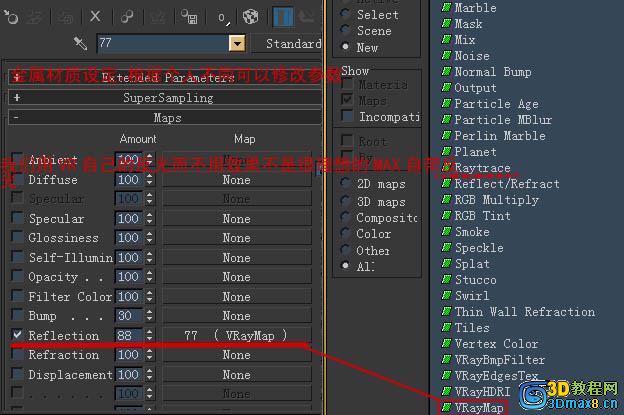Select the Reflect/Refract map icon
624x415 pixels.
click(447, 183)
